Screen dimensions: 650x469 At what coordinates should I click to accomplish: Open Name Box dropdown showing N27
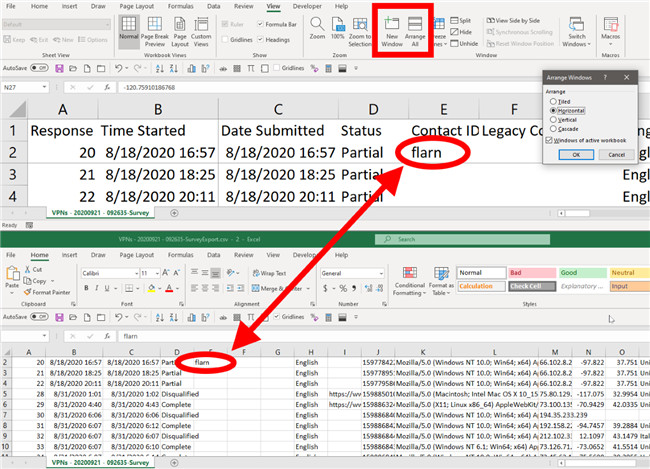click(x=44, y=87)
